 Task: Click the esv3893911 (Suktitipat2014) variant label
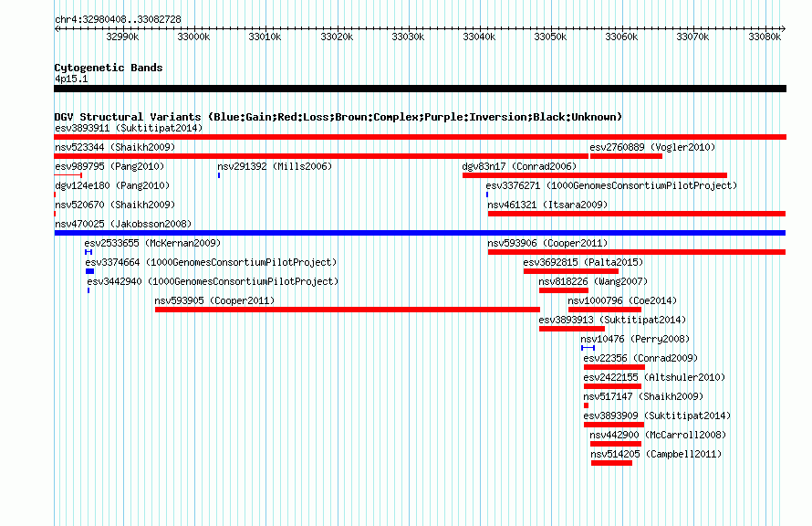129,128
